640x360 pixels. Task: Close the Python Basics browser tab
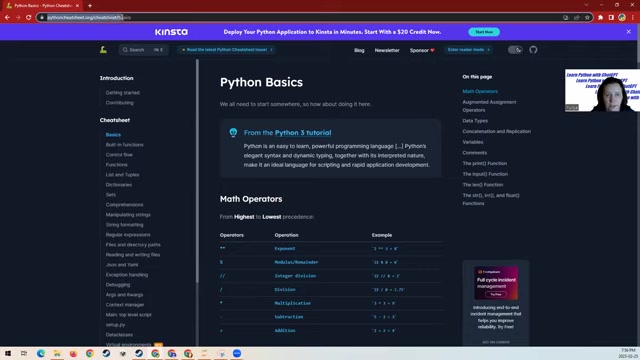coord(78,6)
